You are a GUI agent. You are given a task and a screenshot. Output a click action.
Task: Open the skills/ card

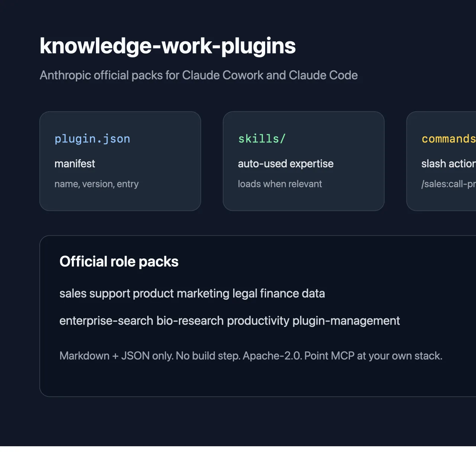tap(303, 161)
